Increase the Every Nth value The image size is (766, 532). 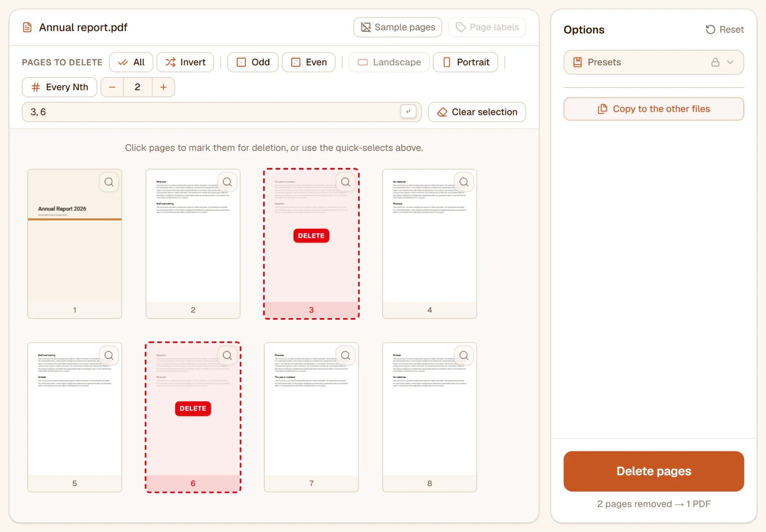[x=163, y=87]
